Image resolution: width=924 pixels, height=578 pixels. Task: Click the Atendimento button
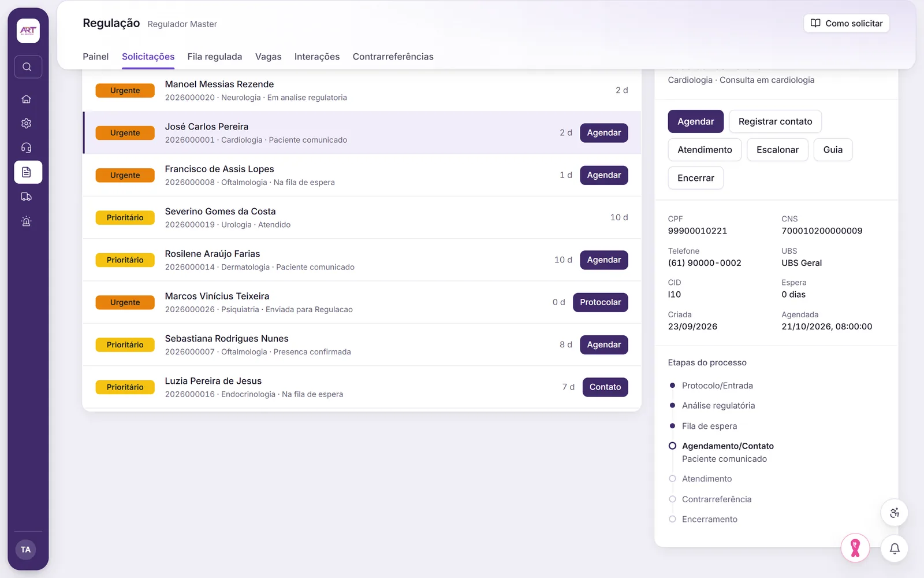click(705, 150)
